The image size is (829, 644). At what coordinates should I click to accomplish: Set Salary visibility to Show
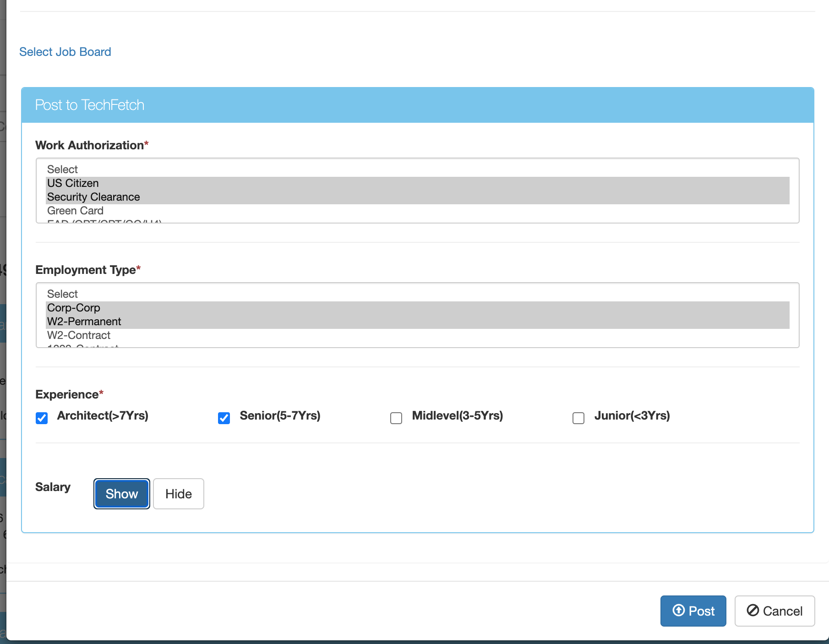(122, 494)
